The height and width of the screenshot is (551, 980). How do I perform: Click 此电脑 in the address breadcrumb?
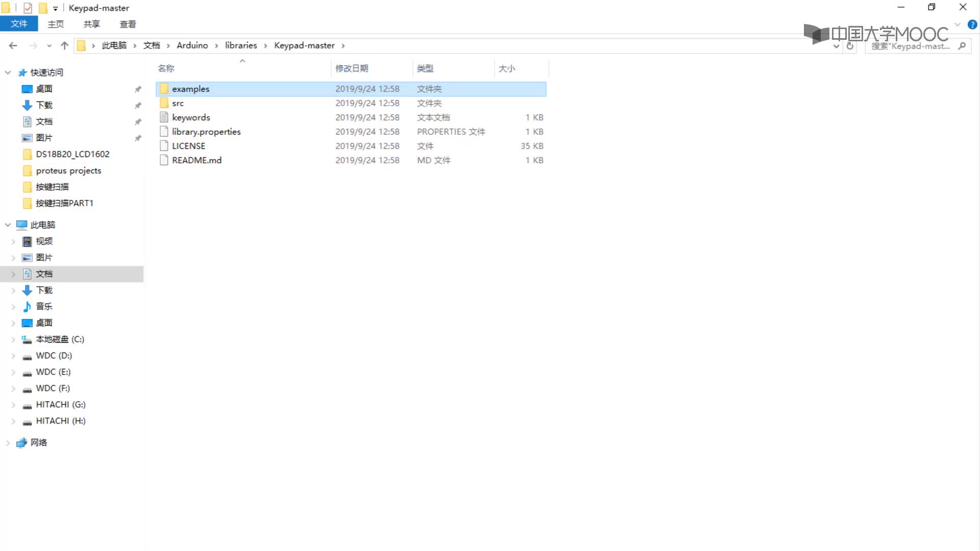[x=114, y=45]
